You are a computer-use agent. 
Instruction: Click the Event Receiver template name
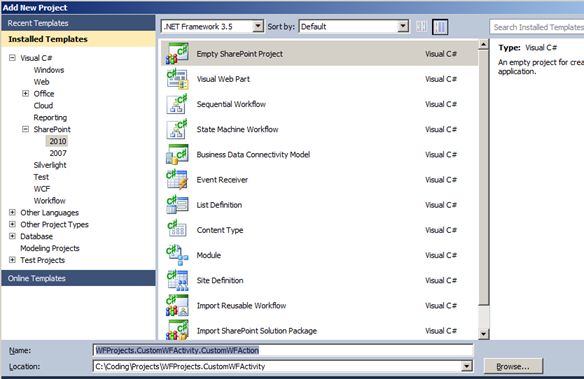coord(222,179)
